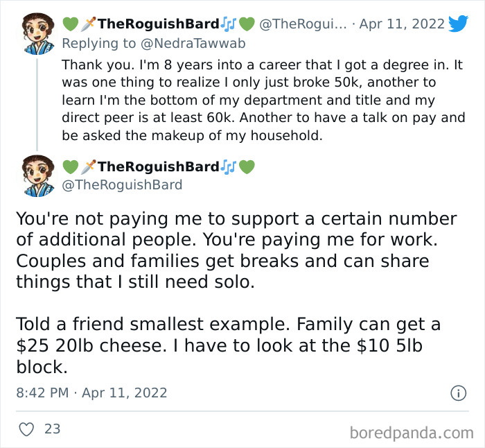Image resolution: width=485 pixels, height=448 pixels.
Task: Open the tweet info circle icon
Action: click(458, 393)
